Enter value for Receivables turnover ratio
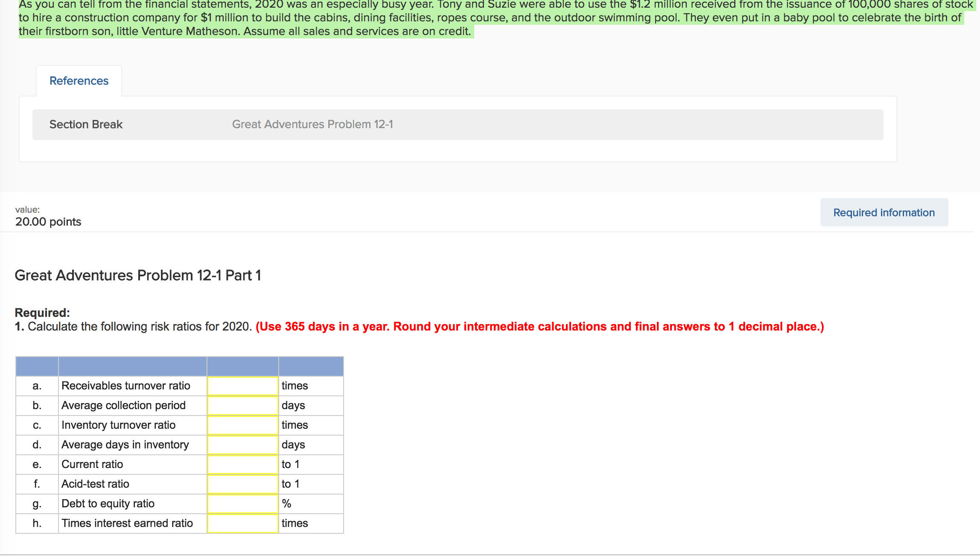Viewport: 980px width, 556px height. tap(242, 386)
